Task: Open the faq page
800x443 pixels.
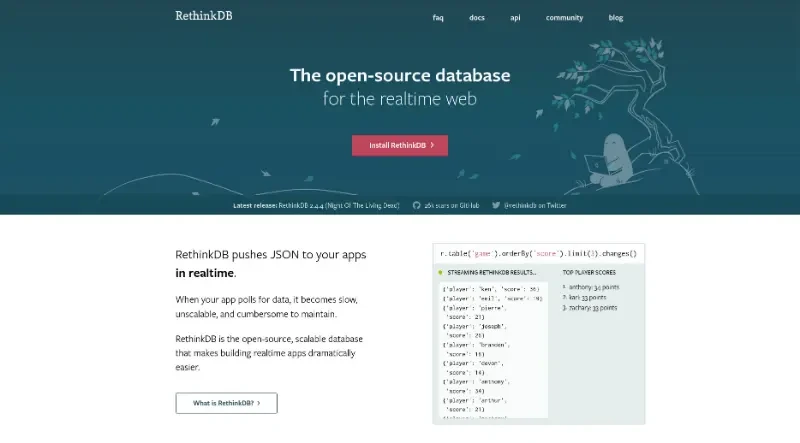Action: pyautogui.click(x=438, y=18)
